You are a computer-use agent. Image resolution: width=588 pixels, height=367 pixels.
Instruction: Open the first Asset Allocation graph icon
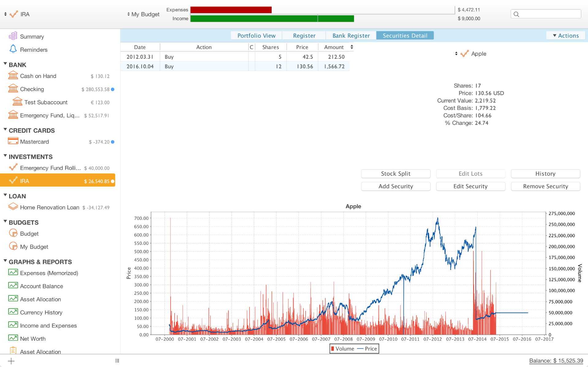[x=13, y=298]
